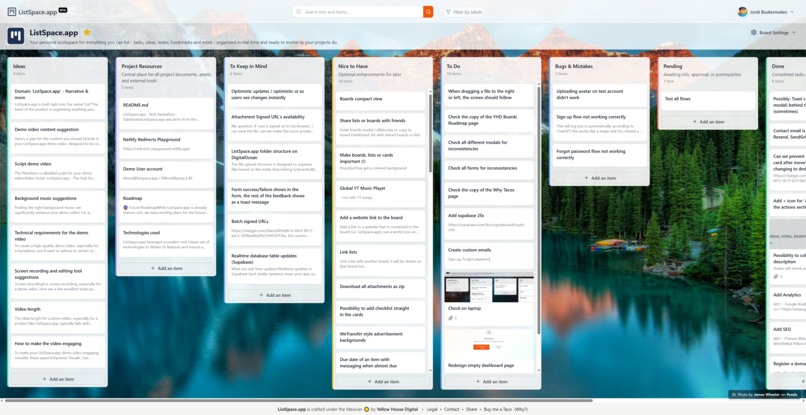Open the Global YT Music Player card
Image resolution: width=806 pixels, height=415 pixels.
click(380, 192)
